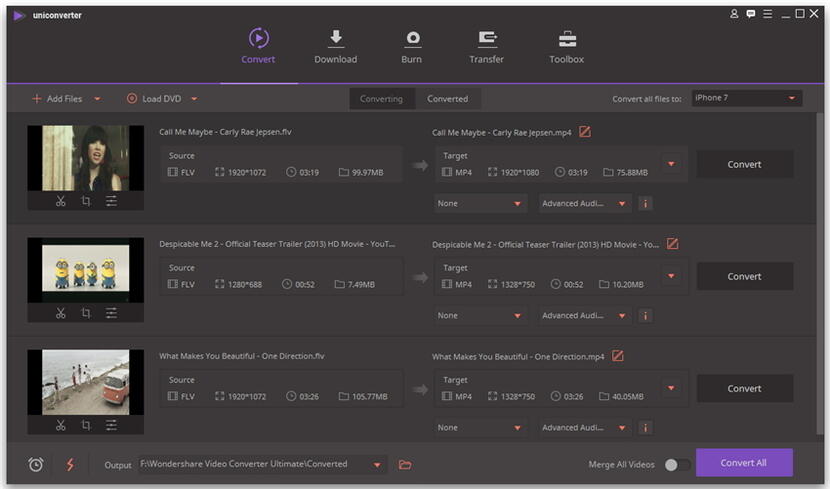Crop the Call Me Maybe video
830x489 pixels.
(86, 201)
